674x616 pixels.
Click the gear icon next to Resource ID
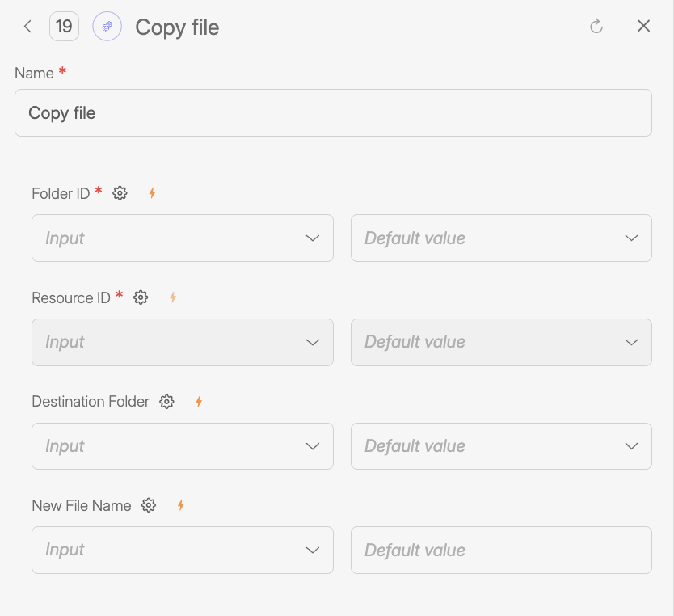click(x=141, y=297)
